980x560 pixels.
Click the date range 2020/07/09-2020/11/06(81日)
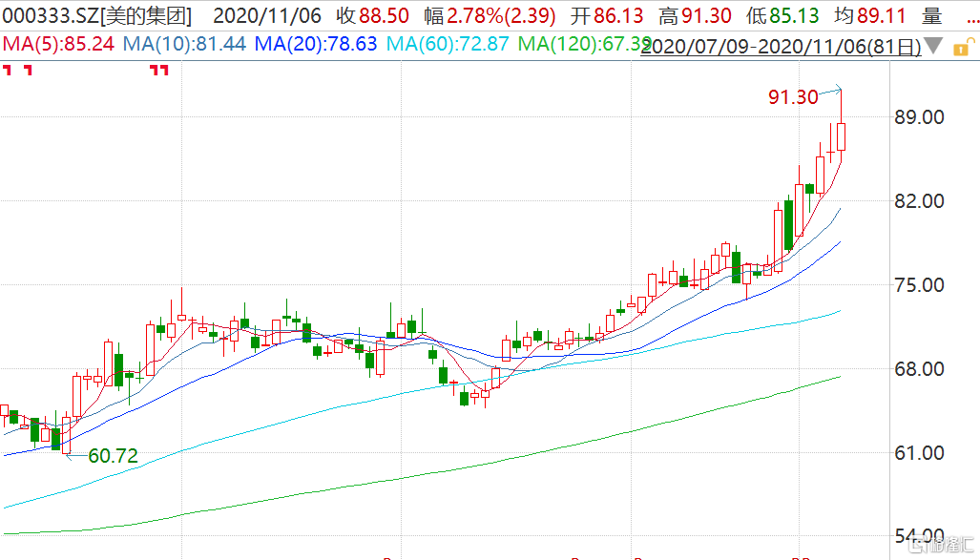tap(782, 46)
